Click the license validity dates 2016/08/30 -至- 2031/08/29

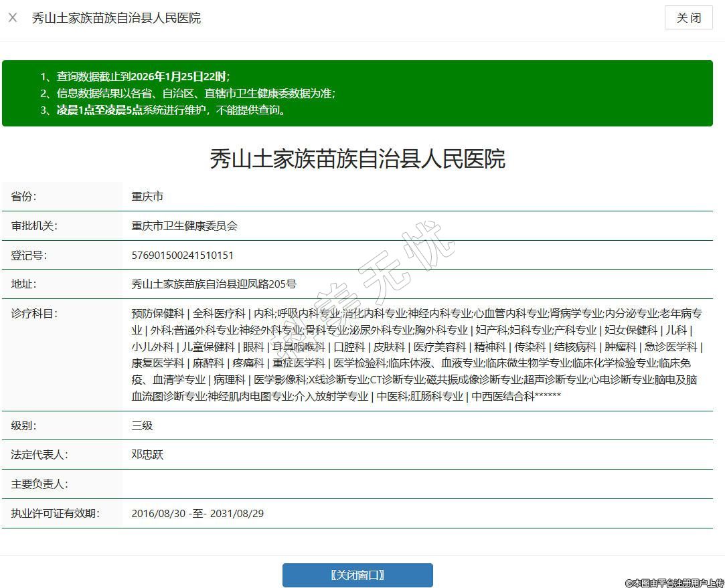(x=198, y=514)
